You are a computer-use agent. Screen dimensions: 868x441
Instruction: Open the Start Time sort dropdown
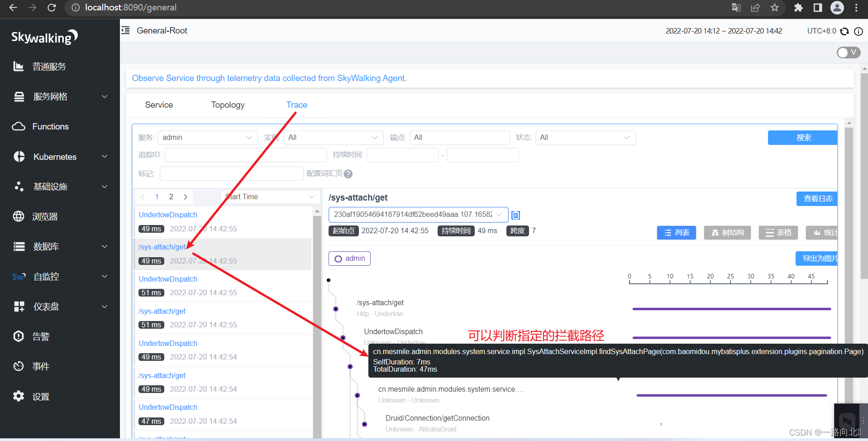click(x=271, y=197)
